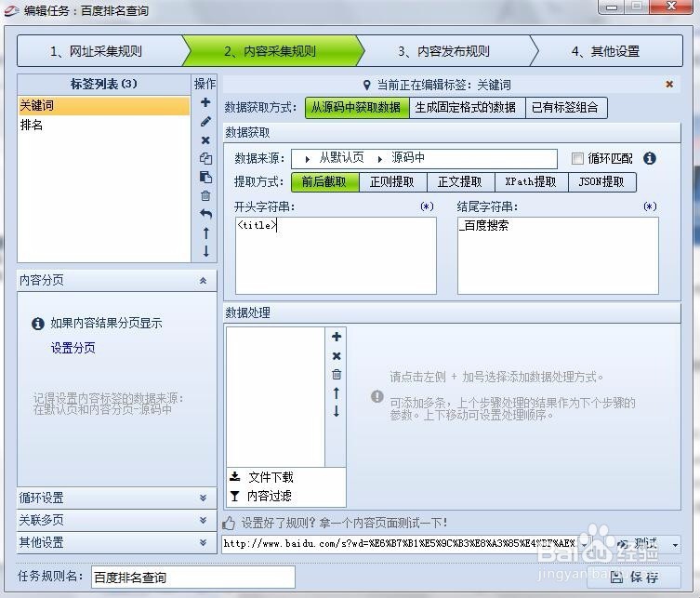The image size is (700, 598).
Task: Click the 任务规则名 input field
Action: click(x=193, y=577)
